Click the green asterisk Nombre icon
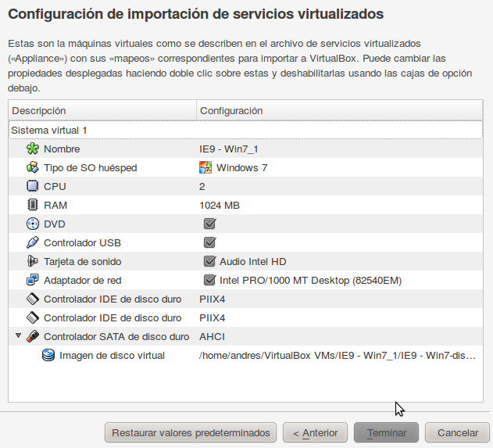The image size is (493, 448). [x=33, y=149]
